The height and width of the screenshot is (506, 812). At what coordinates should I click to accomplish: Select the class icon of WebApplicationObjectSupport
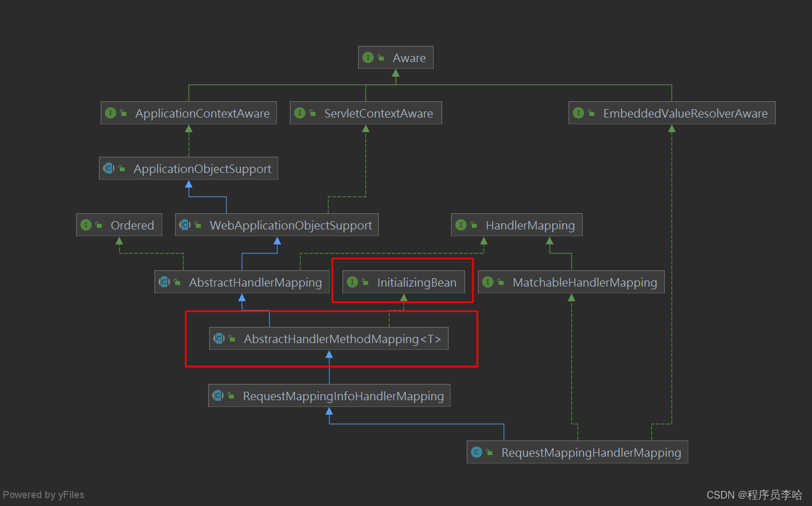click(185, 225)
